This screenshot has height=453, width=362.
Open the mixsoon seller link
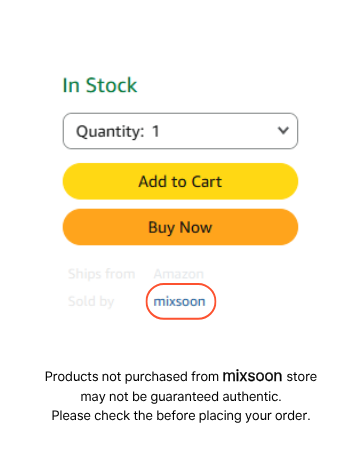pyautogui.click(x=179, y=301)
